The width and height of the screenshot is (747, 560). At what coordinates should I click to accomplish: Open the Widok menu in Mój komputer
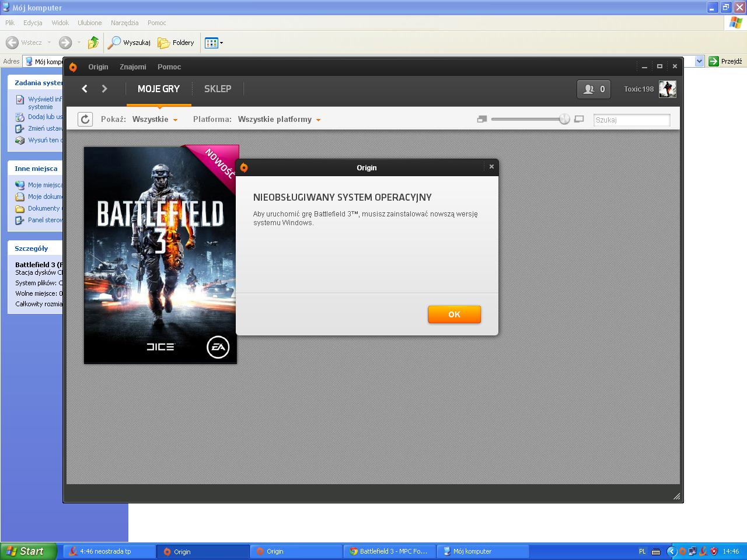click(60, 23)
